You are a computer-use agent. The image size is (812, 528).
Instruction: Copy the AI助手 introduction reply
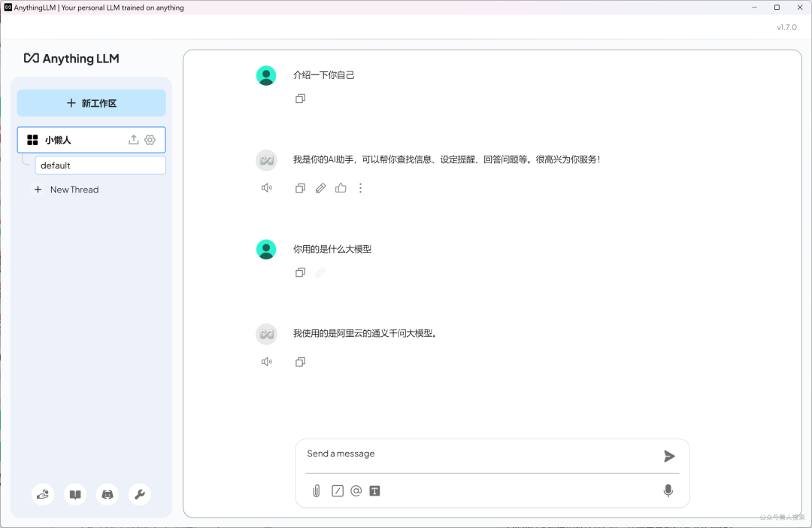point(300,188)
